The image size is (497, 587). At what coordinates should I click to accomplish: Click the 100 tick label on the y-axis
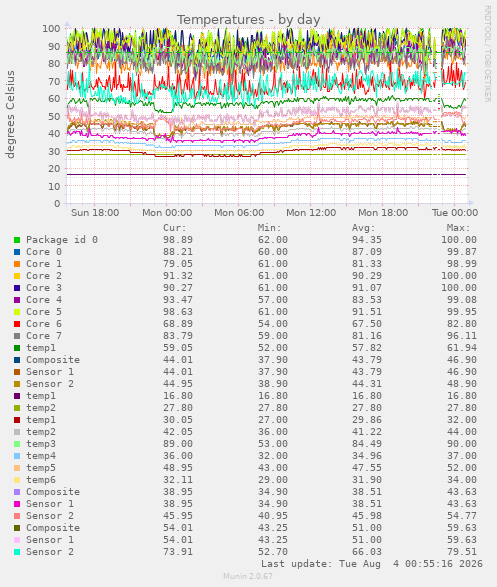(51, 28)
